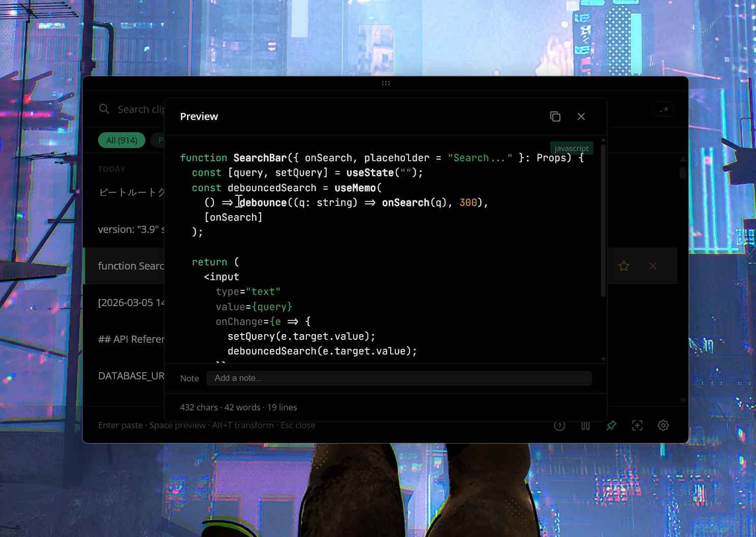The height and width of the screenshot is (537, 756).
Task: Favorite the function SearchBar clip with star
Action: 624,266
